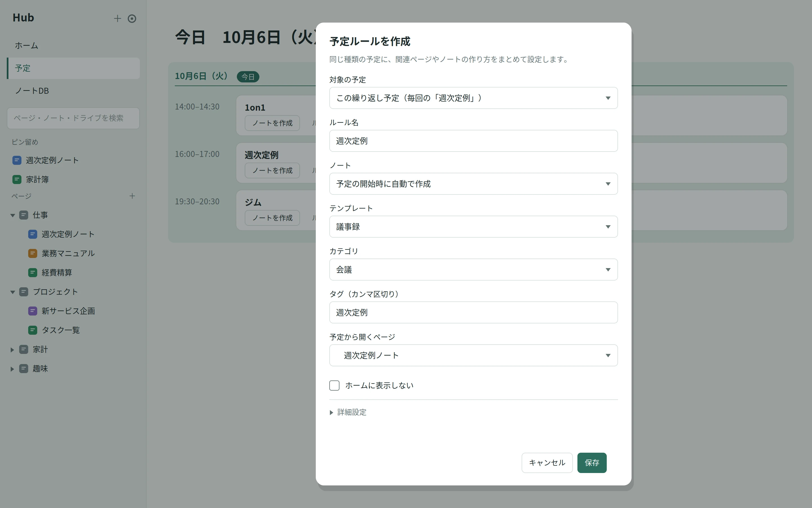Click the タグ（カンマ区切り） text field

(x=473, y=312)
